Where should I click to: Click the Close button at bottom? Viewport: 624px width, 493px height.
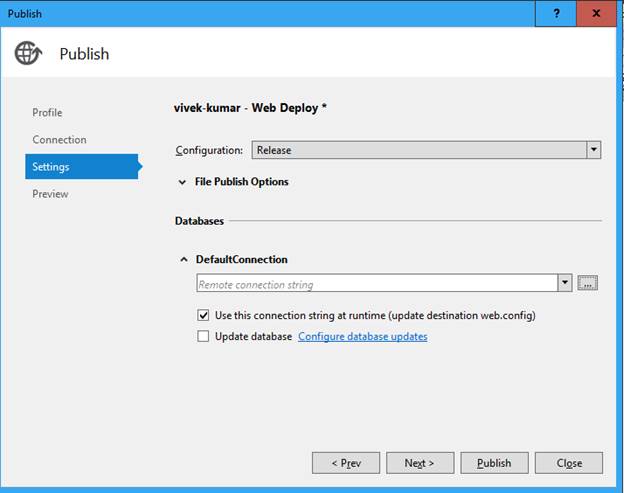(569, 463)
